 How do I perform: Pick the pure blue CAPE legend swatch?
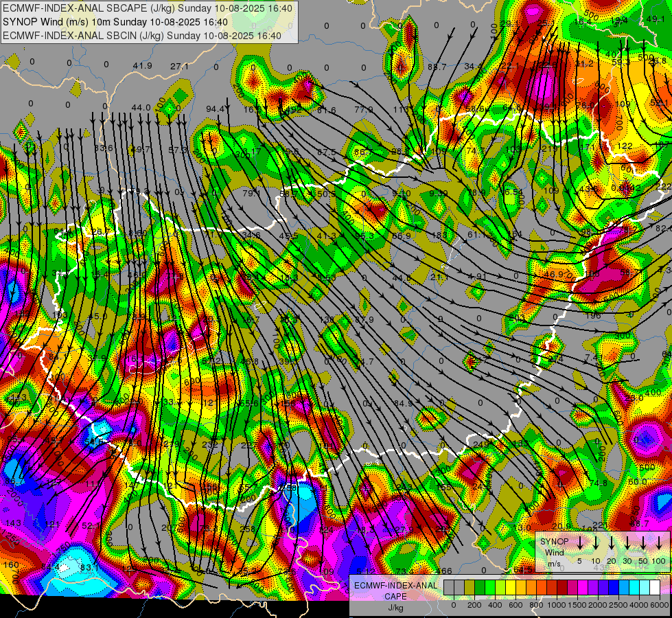[613, 588]
